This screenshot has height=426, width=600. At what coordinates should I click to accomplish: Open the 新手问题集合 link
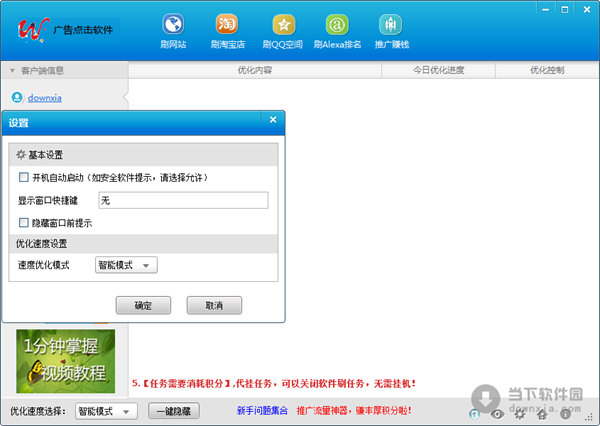pyautogui.click(x=263, y=411)
